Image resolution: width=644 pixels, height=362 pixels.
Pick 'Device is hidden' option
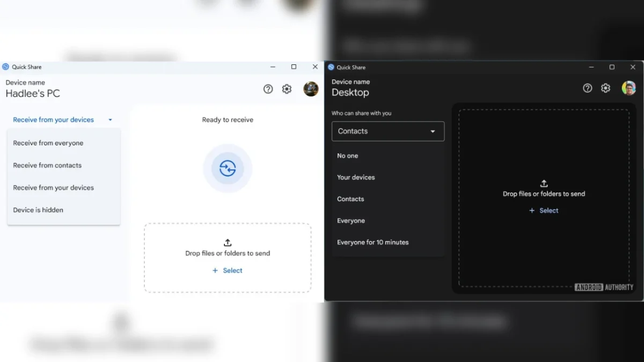38,210
